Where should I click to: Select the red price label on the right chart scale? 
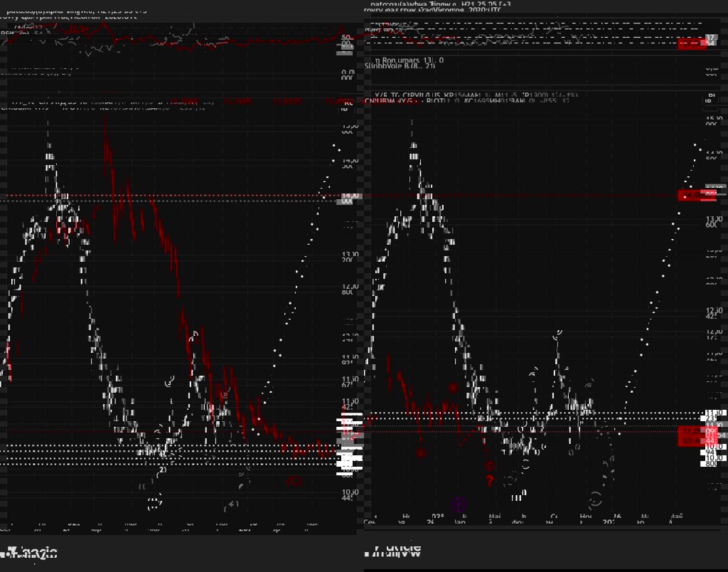(x=692, y=195)
